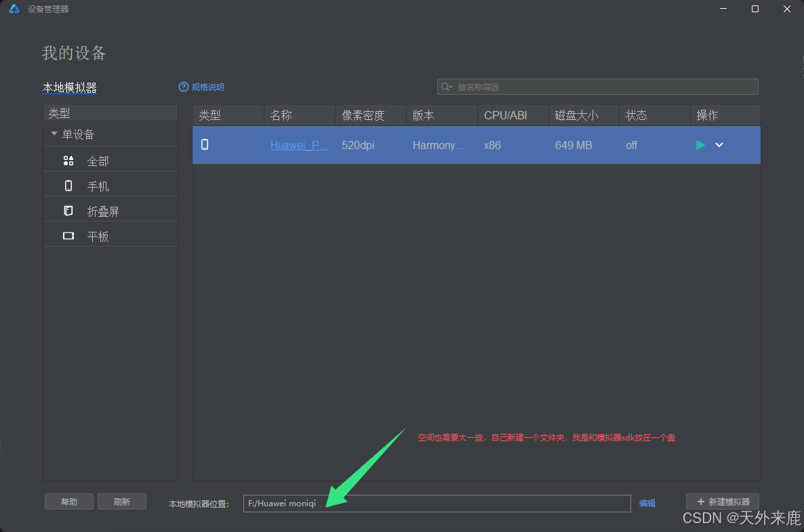Click the 编辑 link for emulator location
Viewport: 804px width, 532px height.
tap(647, 504)
